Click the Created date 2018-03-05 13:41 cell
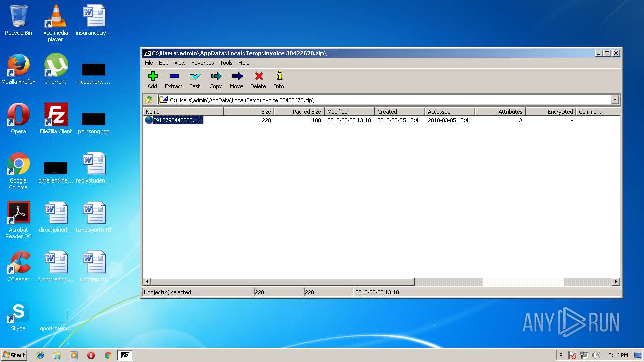Image resolution: width=644 pixels, height=362 pixels. pos(399,120)
